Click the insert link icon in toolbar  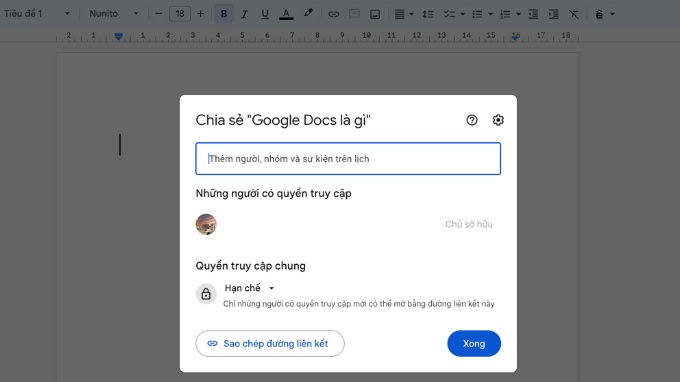click(333, 14)
